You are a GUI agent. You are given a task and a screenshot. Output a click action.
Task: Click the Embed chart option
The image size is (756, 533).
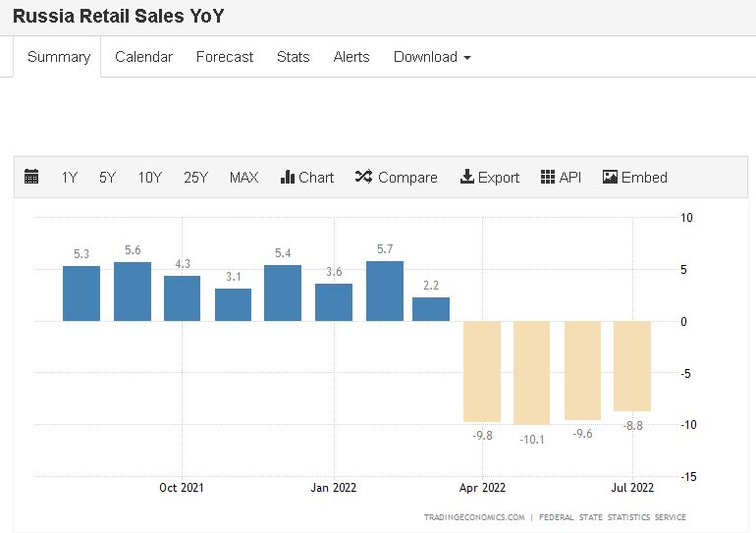[x=635, y=178]
